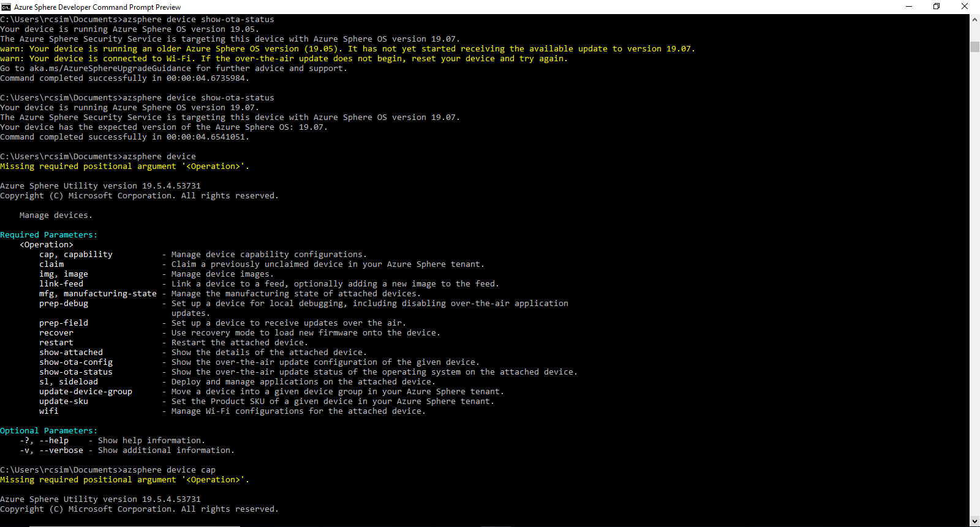
Task: Click the cyan 'Optional Parameters:' heading
Action: (49, 431)
